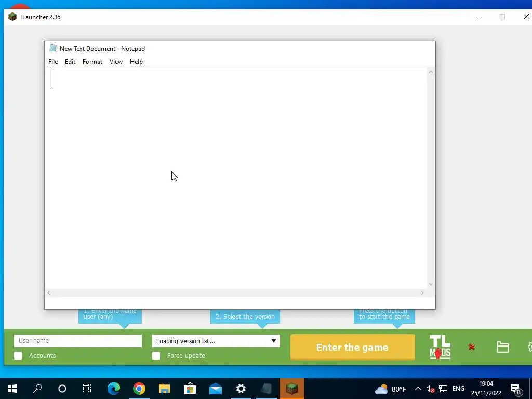Click Notepad horizontal scrollbar left arrow
532x399 pixels.
49,292
